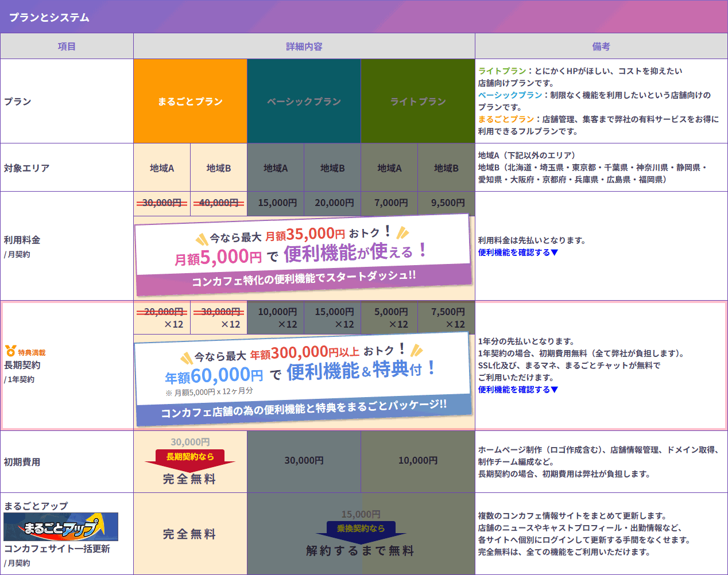Open 便利機能を確認する link in 利用料金 row

click(518, 252)
